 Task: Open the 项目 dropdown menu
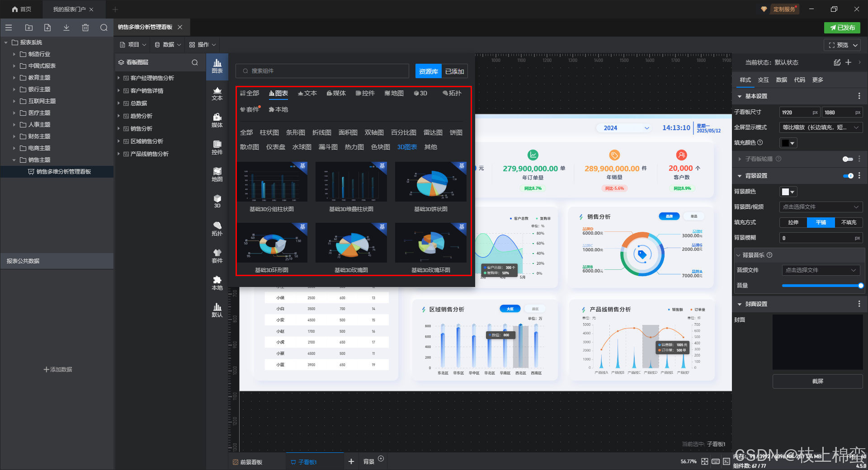133,45
